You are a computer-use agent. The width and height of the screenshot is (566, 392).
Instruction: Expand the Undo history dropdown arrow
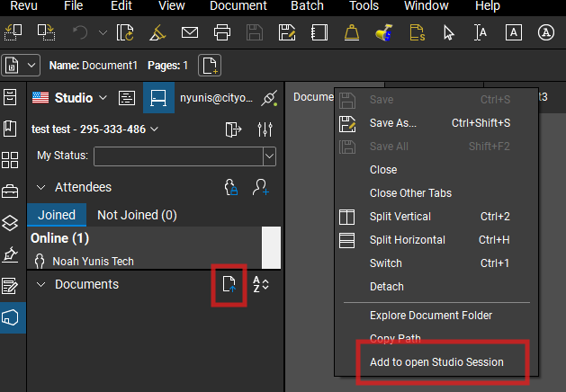(103, 33)
